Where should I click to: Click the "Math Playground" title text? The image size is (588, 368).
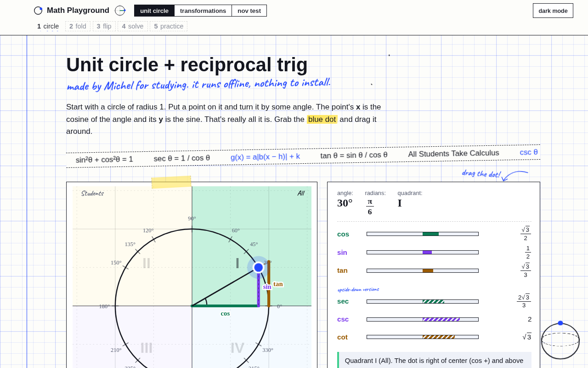(78, 11)
